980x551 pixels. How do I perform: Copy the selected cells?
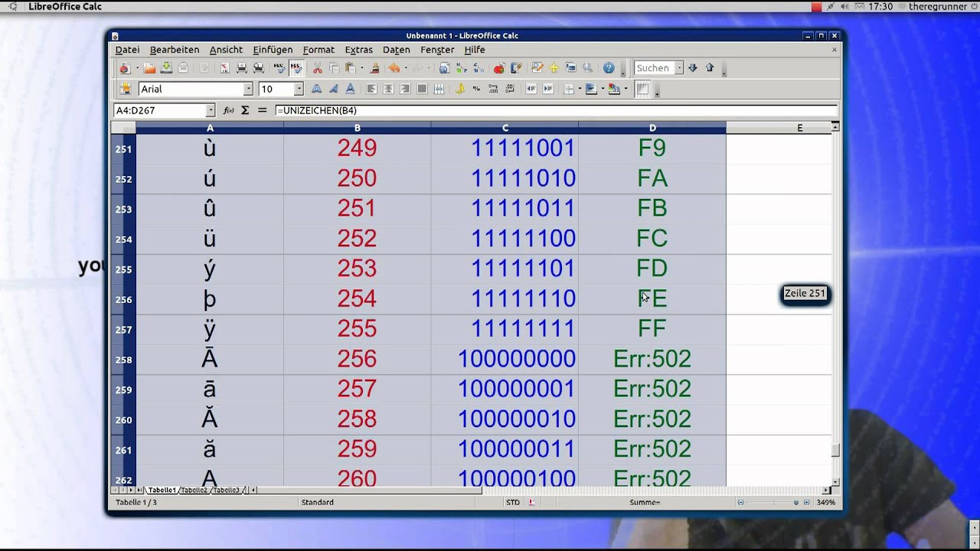click(x=334, y=68)
